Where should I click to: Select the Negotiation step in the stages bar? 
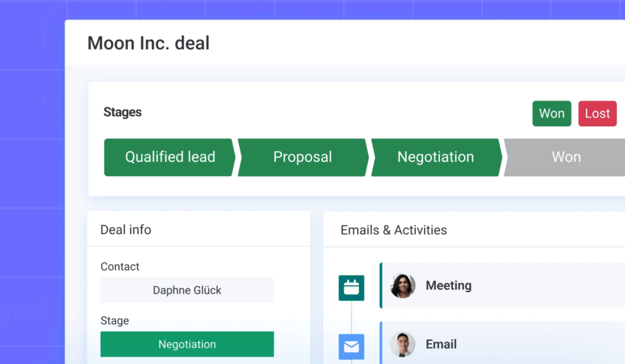click(436, 157)
